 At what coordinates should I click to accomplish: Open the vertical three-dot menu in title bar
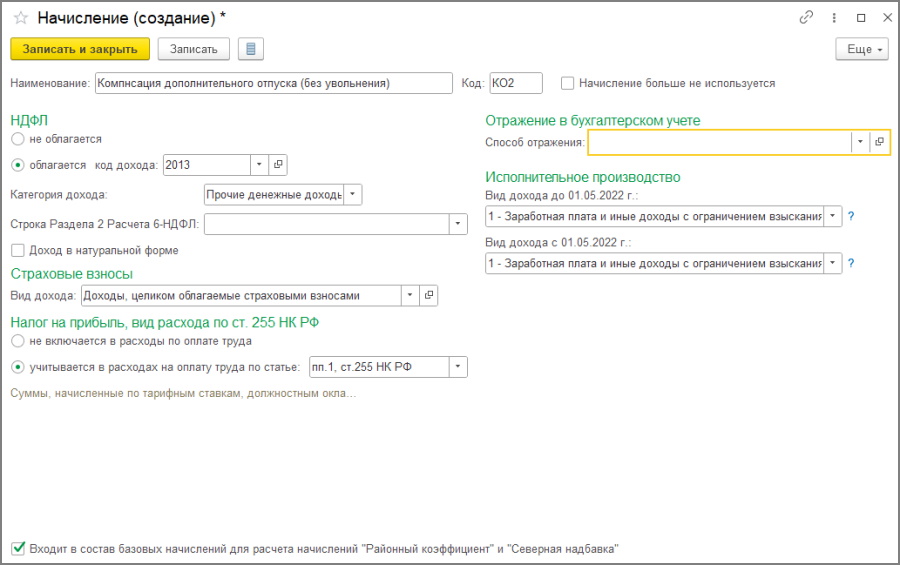coord(834,18)
